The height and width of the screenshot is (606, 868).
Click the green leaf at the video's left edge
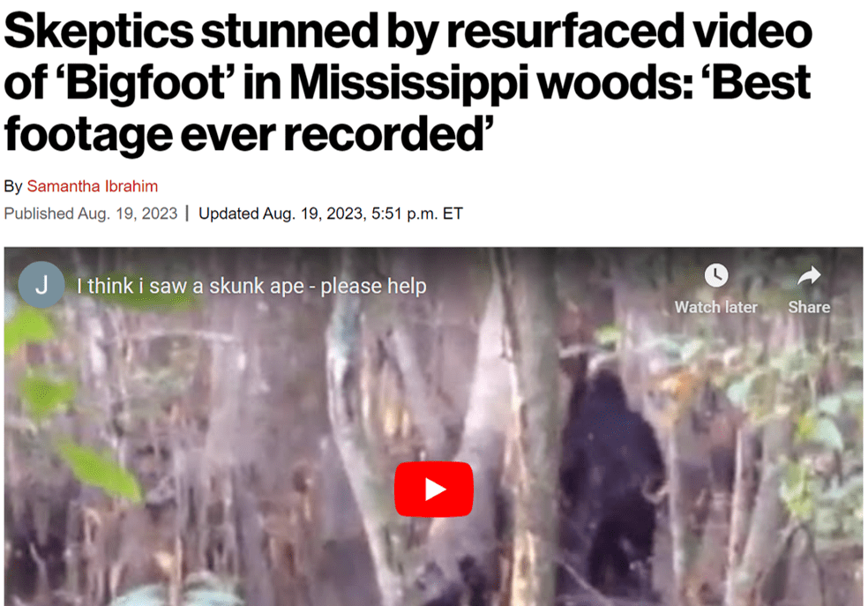[x=100, y=470]
